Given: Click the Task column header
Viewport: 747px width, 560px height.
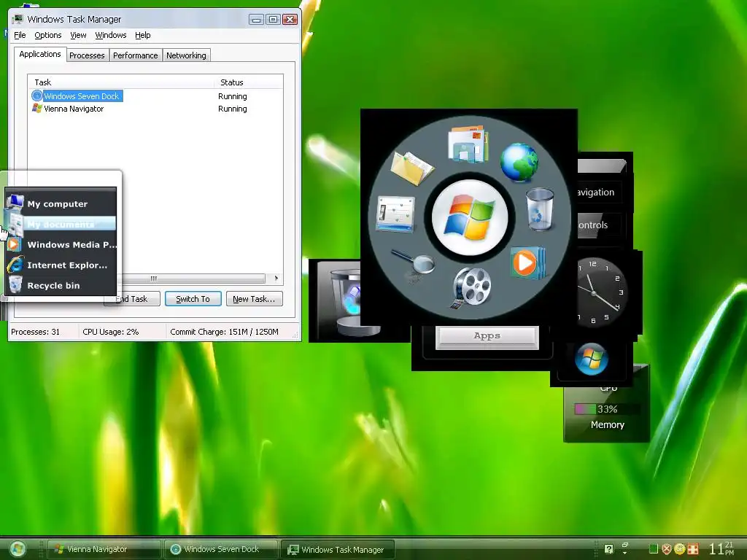Looking at the screenshot, I should click(121, 82).
